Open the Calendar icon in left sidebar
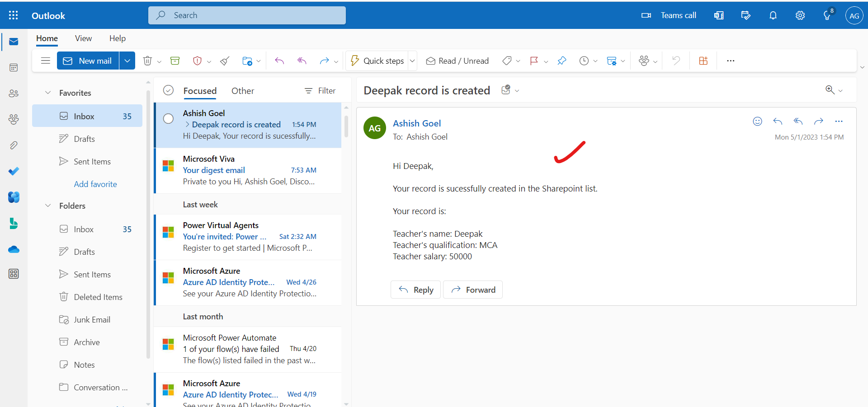Viewport: 868px width, 407px height. [14, 68]
